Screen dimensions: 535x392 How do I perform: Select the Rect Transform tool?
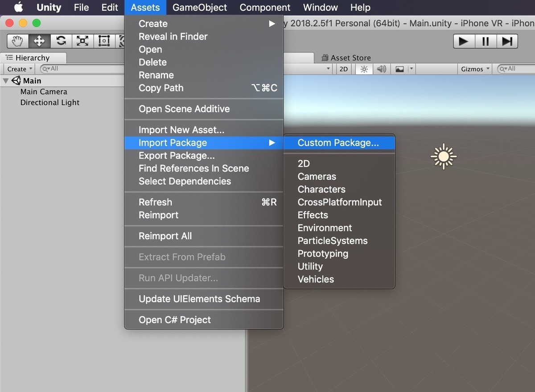[x=103, y=41]
